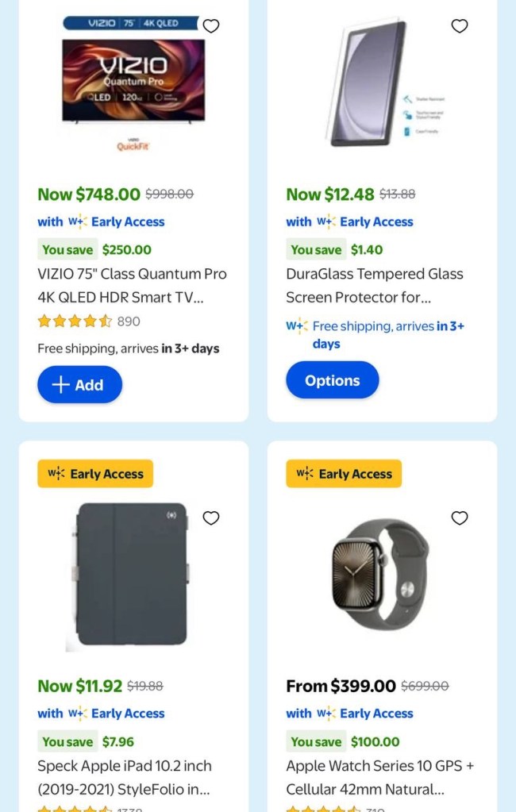This screenshot has width=516, height=812.
Task: Tap yellow Early Access badge on Speck case
Action: coord(95,474)
